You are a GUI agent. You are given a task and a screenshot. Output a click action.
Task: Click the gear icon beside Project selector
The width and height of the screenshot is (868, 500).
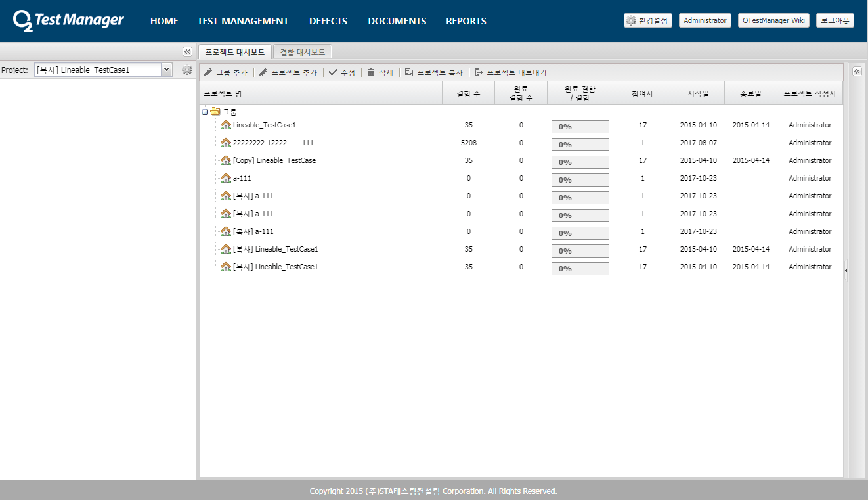click(x=187, y=70)
